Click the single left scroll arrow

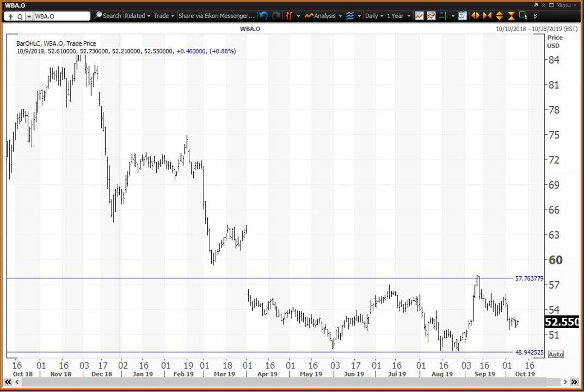point(16,382)
